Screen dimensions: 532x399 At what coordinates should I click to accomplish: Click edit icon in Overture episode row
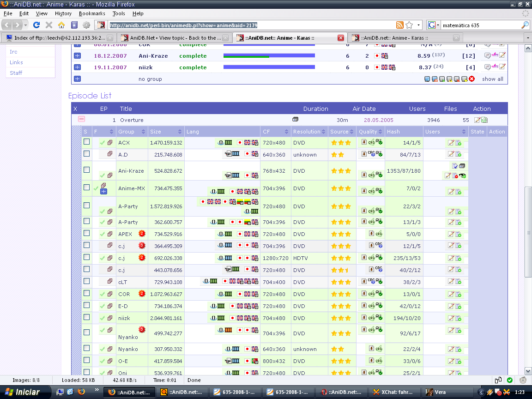tap(478, 120)
